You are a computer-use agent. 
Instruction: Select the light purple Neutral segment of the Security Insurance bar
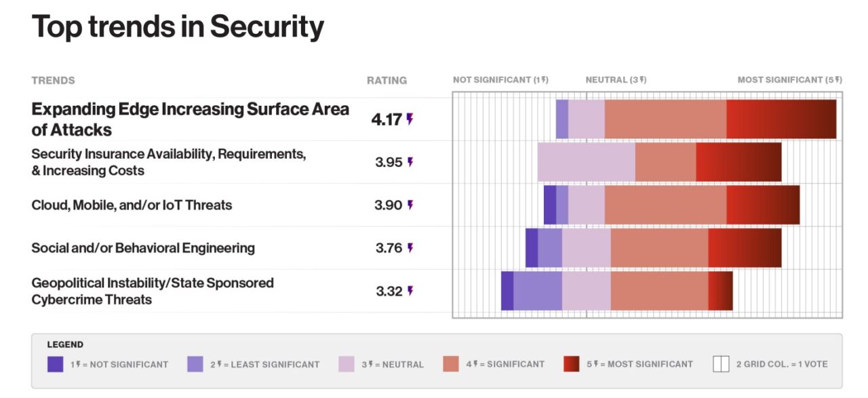coord(587,162)
